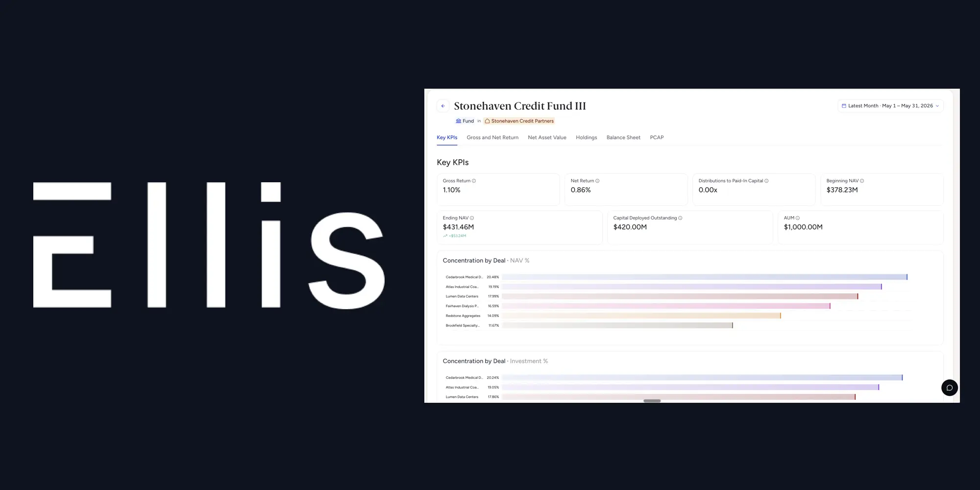Click the 19.05% value in Investment % chart
The width and height of the screenshot is (980, 490).
pyautogui.click(x=493, y=388)
